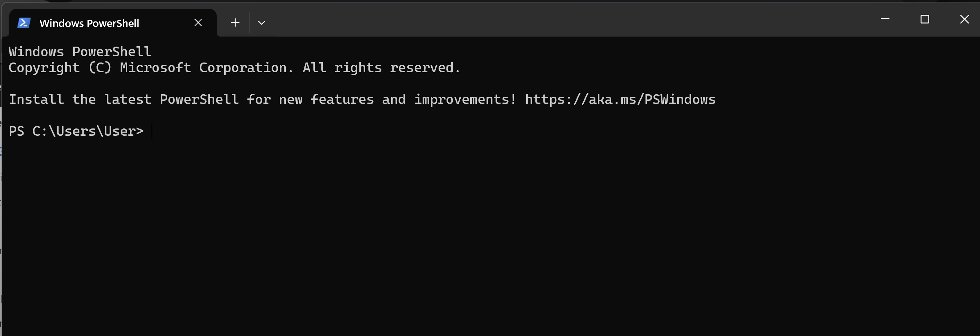Minimize the terminal window
The image size is (980, 336).
pyautogui.click(x=885, y=19)
